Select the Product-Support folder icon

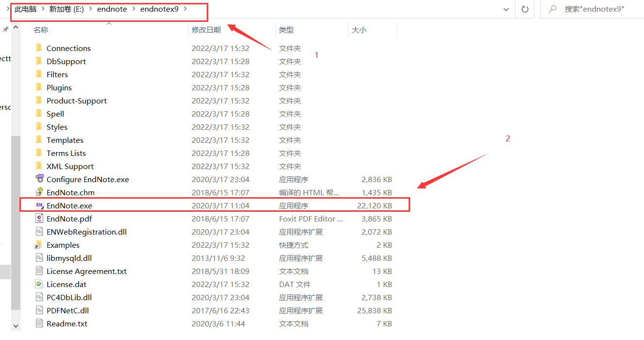tap(39, 101)
